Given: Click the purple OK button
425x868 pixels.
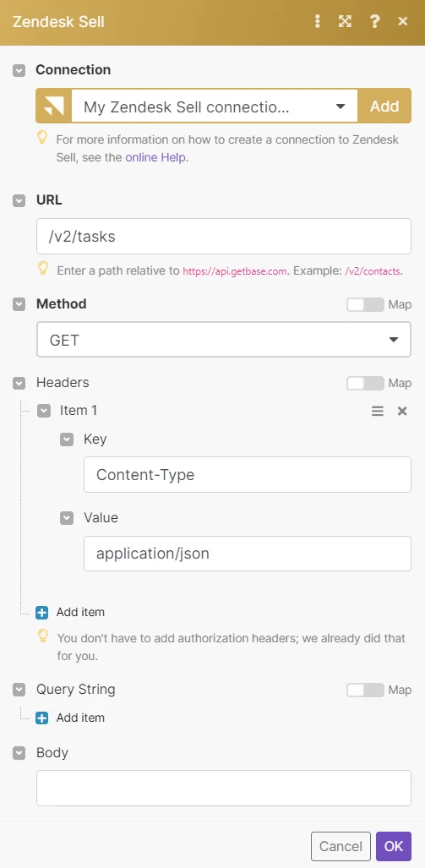Looking at the screenshot, I should (394, 846).
